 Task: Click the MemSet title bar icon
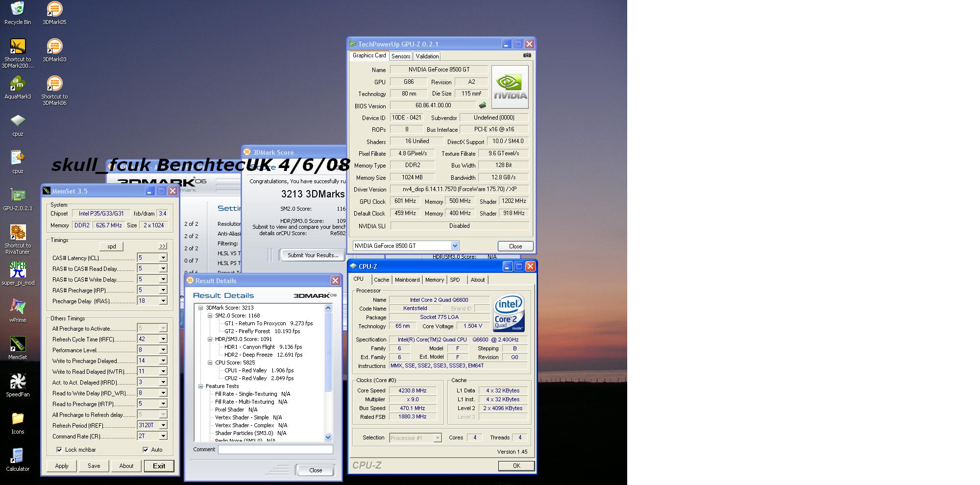pos(47,191)
